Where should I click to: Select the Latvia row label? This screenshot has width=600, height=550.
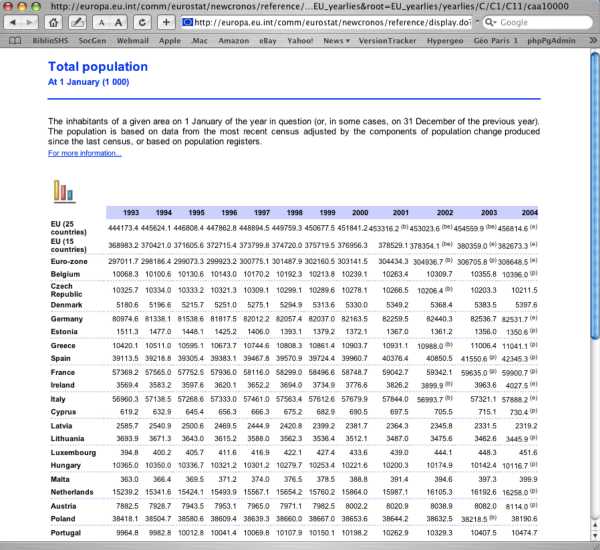(61, 426)
